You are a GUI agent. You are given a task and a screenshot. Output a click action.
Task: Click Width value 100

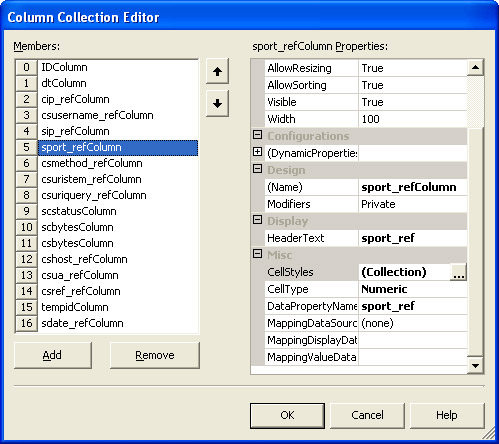point(413,119)
